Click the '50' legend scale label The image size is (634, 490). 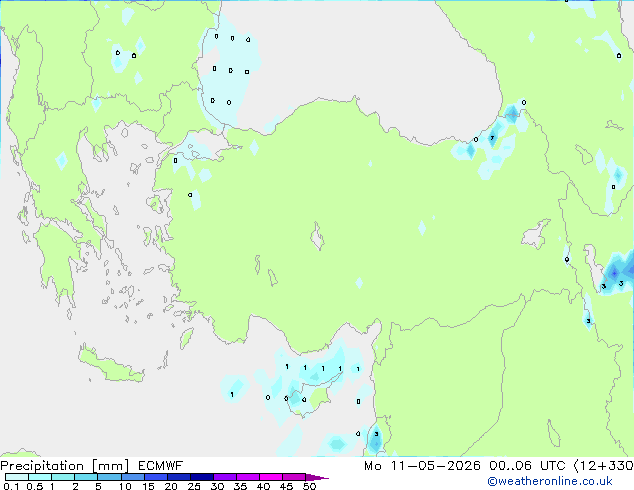[309, 486]
